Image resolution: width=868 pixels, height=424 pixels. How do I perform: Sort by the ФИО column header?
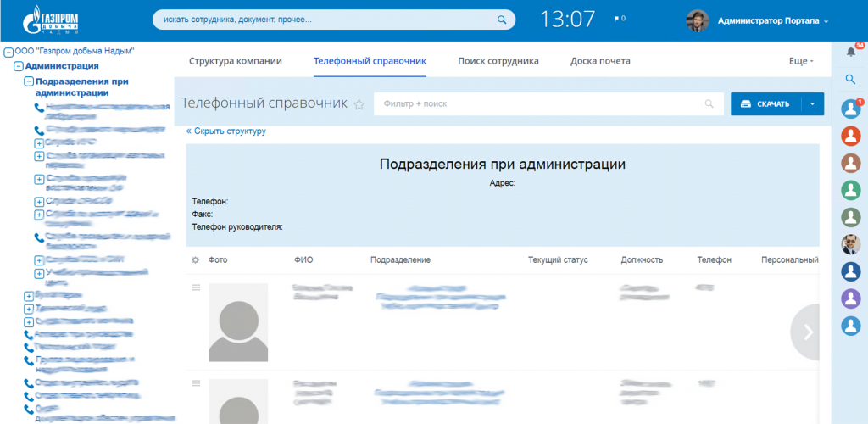tap(303, 259)
